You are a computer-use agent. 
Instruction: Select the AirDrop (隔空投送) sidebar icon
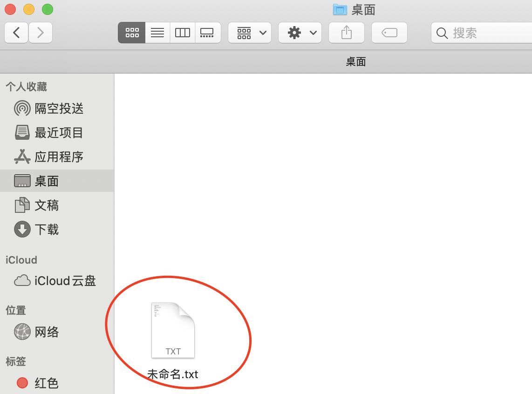click(x=51, y=109)
